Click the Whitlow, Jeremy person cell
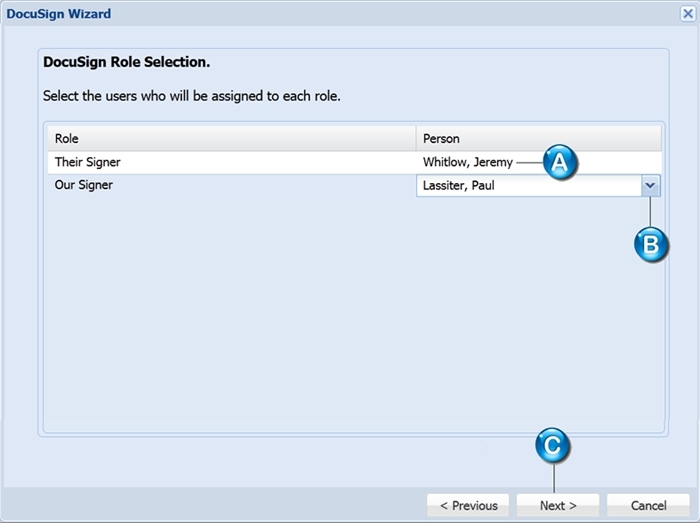 [x=538, y=162]
